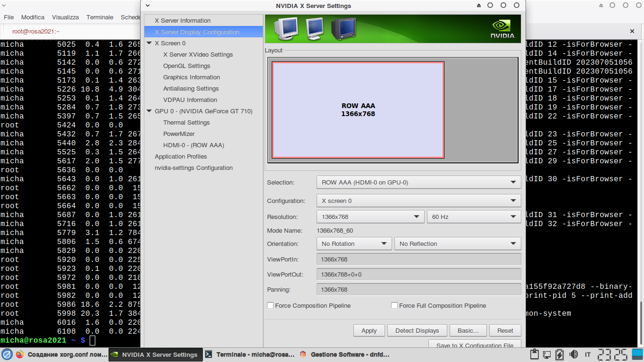Enable Force Full Composition Pipeline
The height and width of the screenshot is (362, 644).
click(394, 305)
